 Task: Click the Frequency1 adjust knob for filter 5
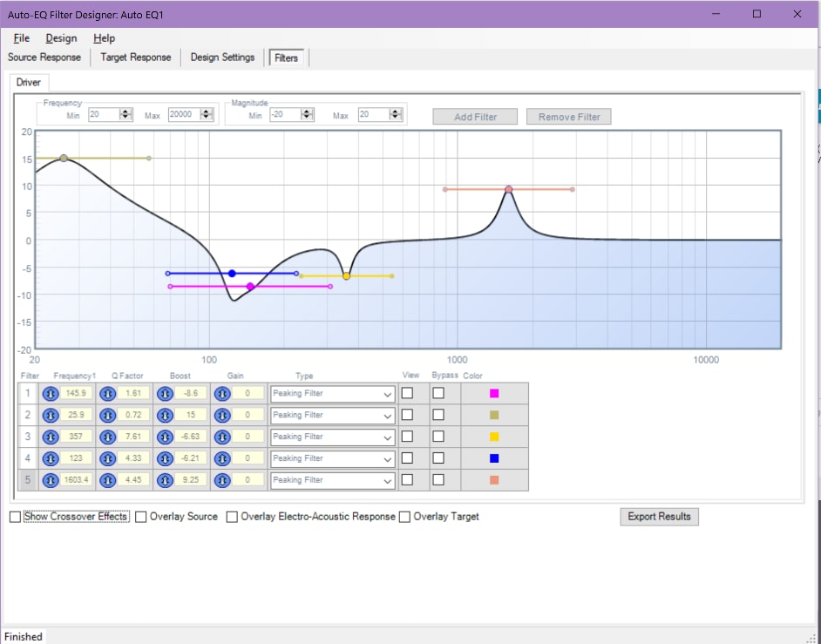(51, 480)
